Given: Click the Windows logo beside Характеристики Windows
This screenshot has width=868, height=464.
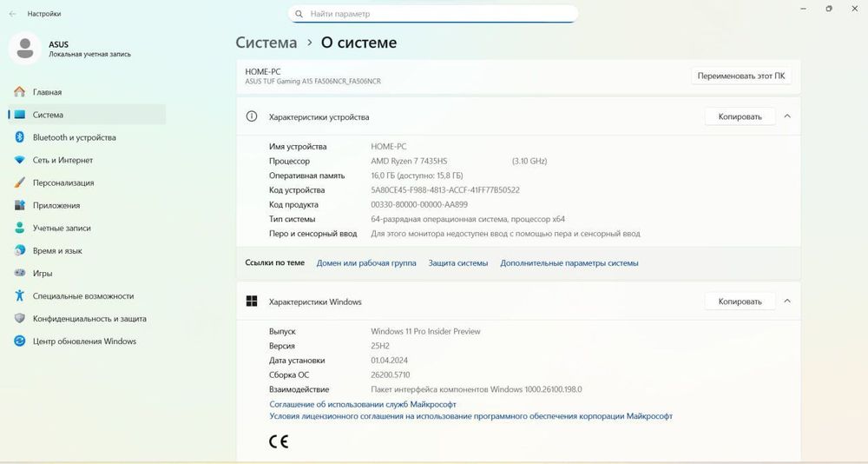Looking at the screenshot, I should (252, 301).
